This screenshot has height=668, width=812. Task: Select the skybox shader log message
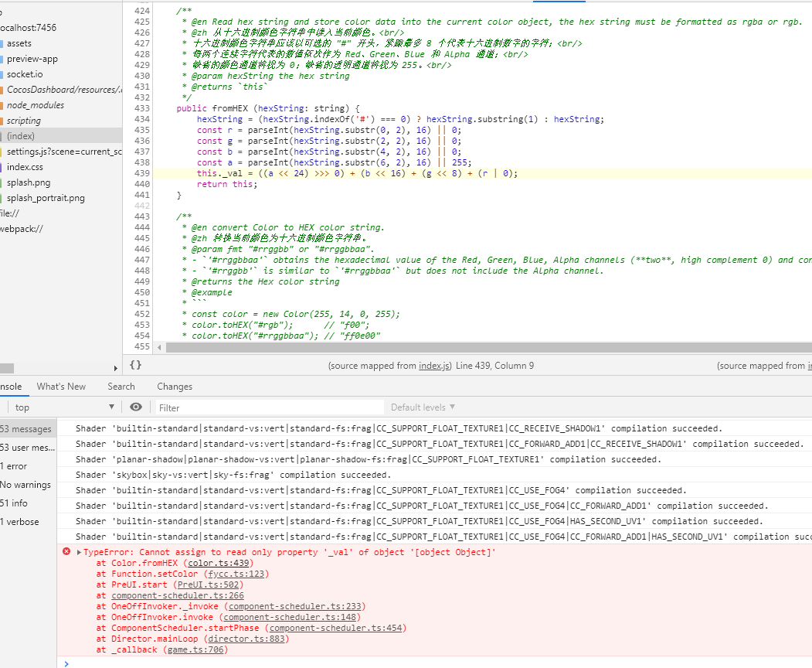[x=233, y=475]
